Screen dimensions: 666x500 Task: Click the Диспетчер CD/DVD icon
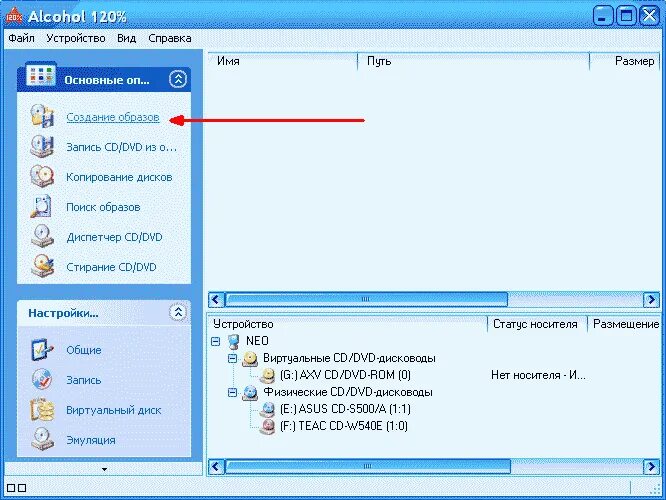[42, 237]
